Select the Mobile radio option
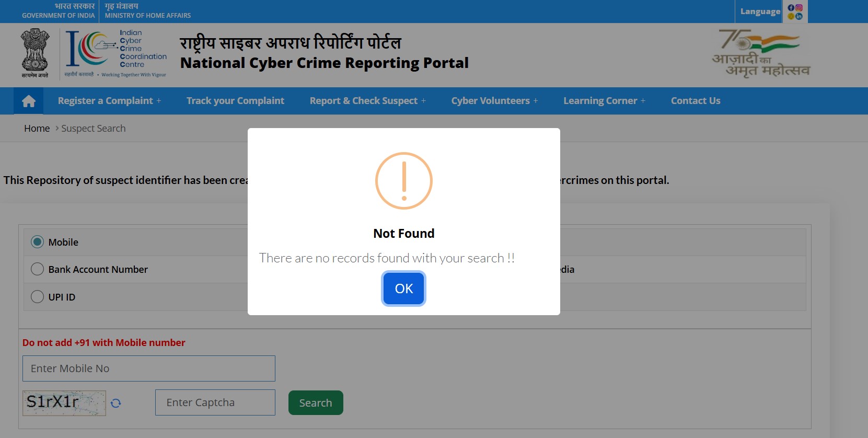This screenshot has width=868, height=438. (37, 242)
